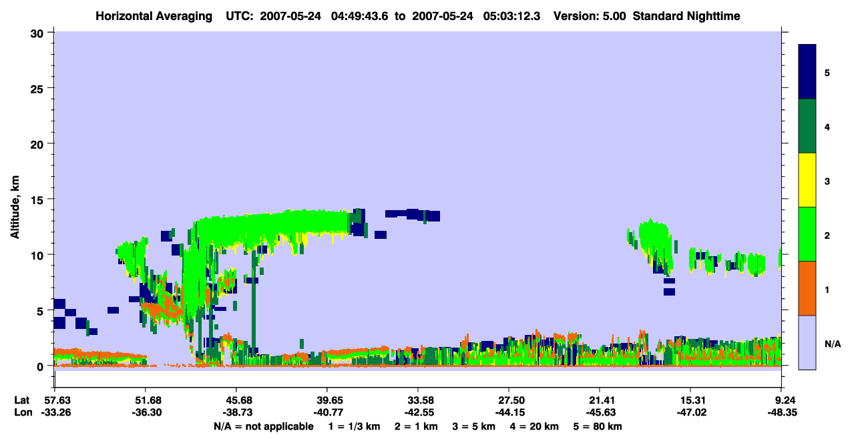
Task: Click longitude value -44.15
Action: 509,412
